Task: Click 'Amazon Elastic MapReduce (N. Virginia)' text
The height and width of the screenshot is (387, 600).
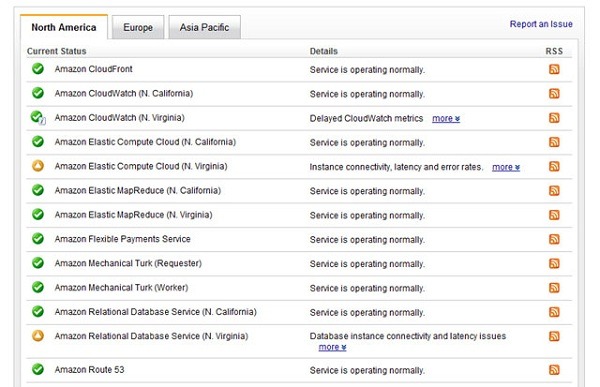Action: point(134,215)
